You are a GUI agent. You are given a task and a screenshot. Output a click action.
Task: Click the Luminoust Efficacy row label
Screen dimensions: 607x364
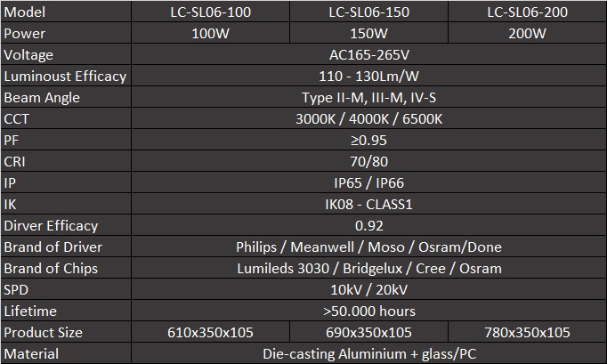[x=66, y=77]
